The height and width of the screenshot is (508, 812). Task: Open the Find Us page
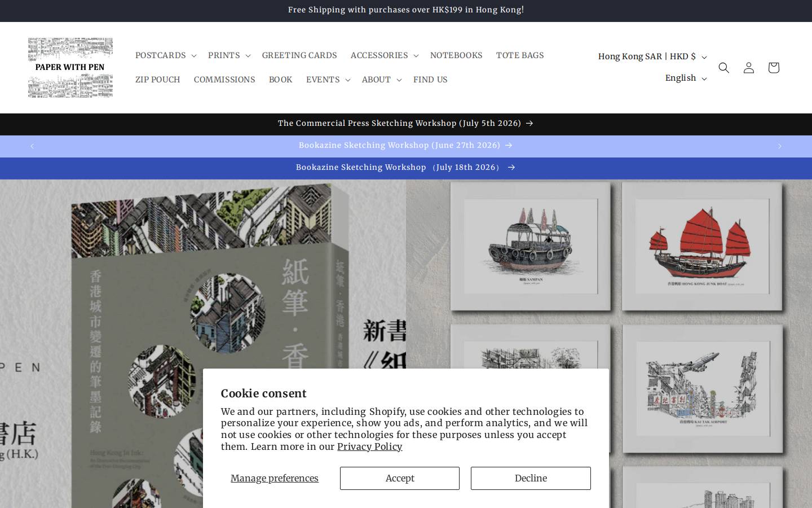coord(430,80)
